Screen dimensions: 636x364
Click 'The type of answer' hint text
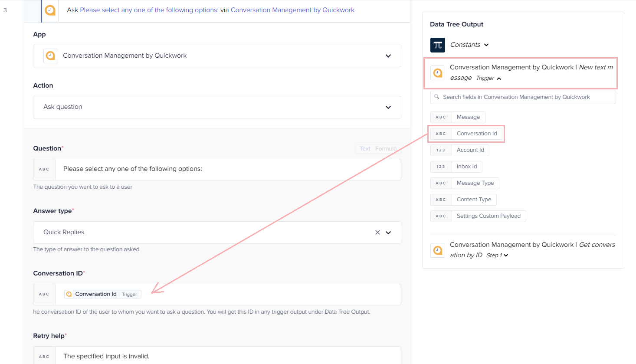pyautogui.click(x=86, y=249)
